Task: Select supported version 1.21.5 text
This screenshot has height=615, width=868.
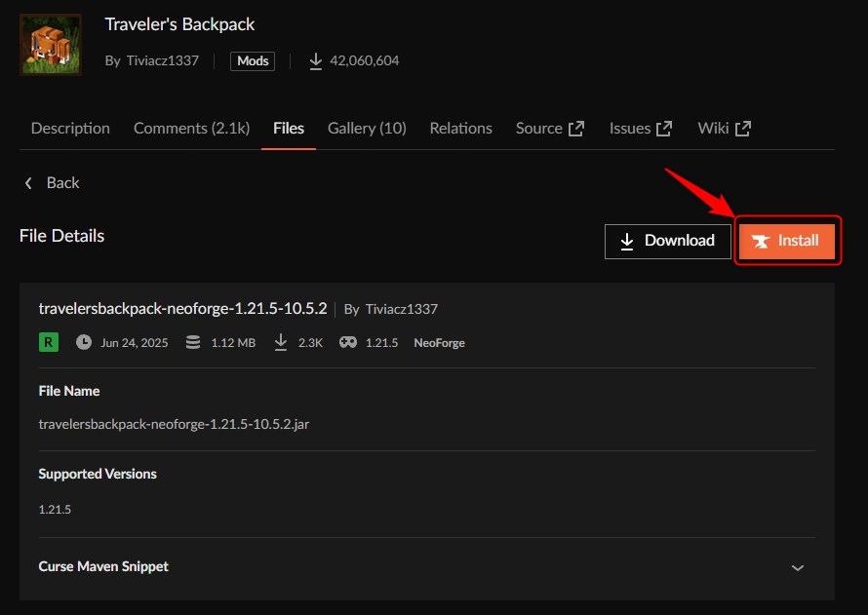Action: click(55, 510)
